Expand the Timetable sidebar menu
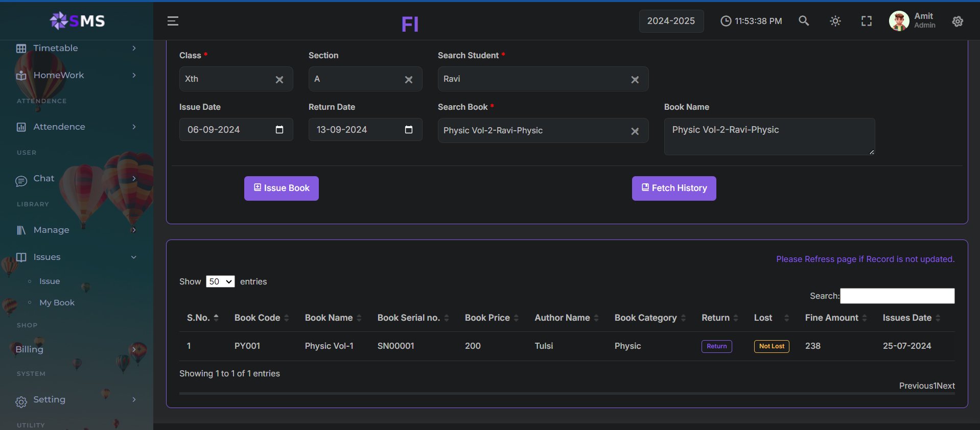The image size is (980, 430). click(77, 48)
